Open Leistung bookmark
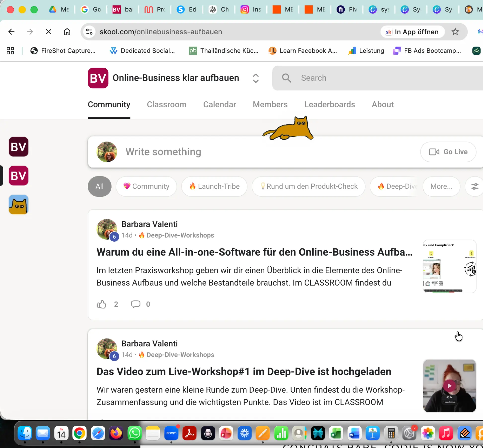This screenshot has height=448, width=483. [x=366, y=51]
